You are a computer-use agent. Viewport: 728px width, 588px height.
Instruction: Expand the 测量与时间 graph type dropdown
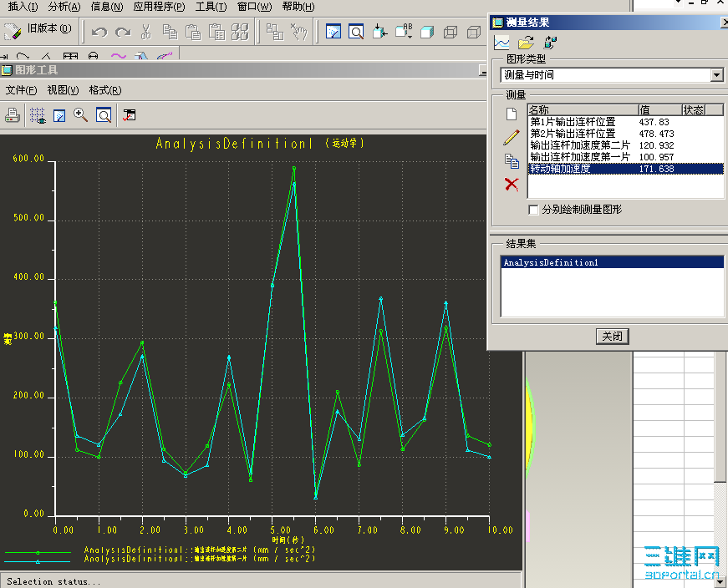[x=715, y=75]
